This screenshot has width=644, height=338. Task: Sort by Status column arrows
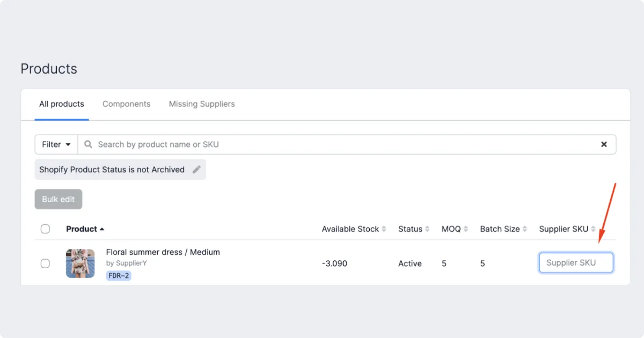pyautogui.click(x=427, y=229)
